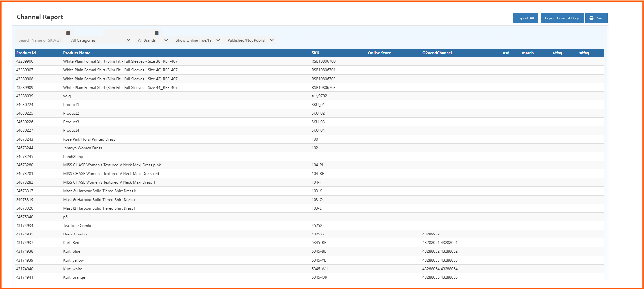Click the printer icon on Print button

click(591, 18)
